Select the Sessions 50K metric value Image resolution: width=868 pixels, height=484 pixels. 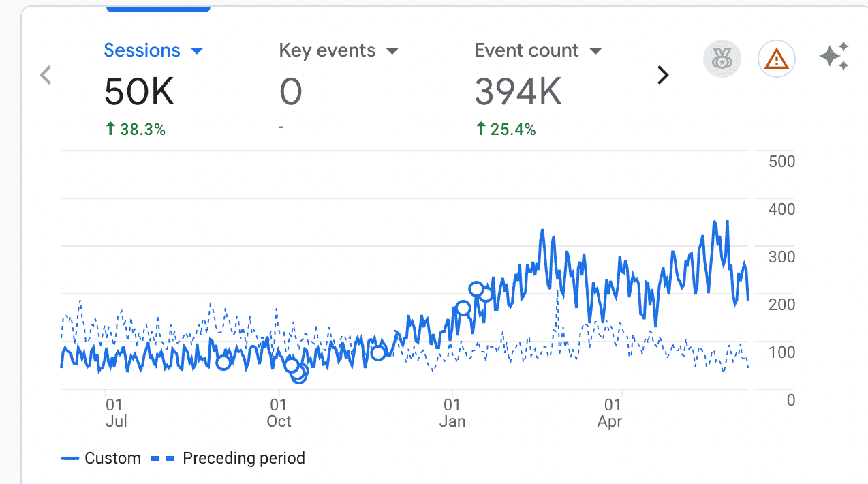coord(139,91)
